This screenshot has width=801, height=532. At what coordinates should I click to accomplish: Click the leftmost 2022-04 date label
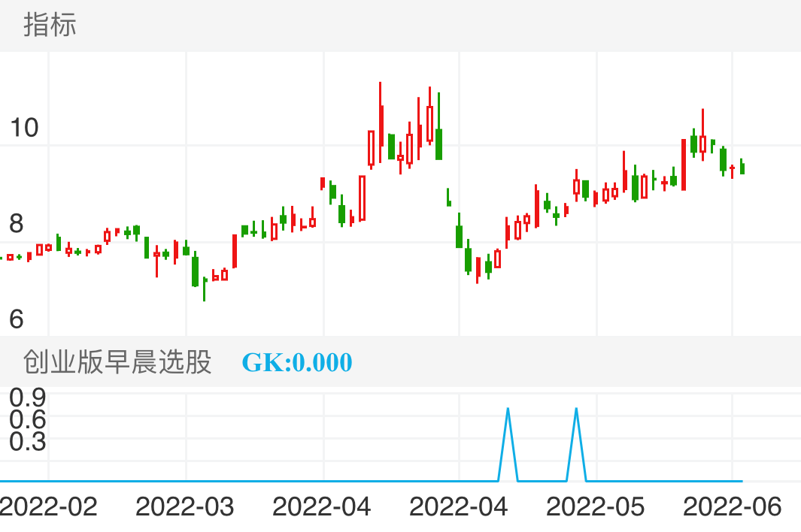322,506
